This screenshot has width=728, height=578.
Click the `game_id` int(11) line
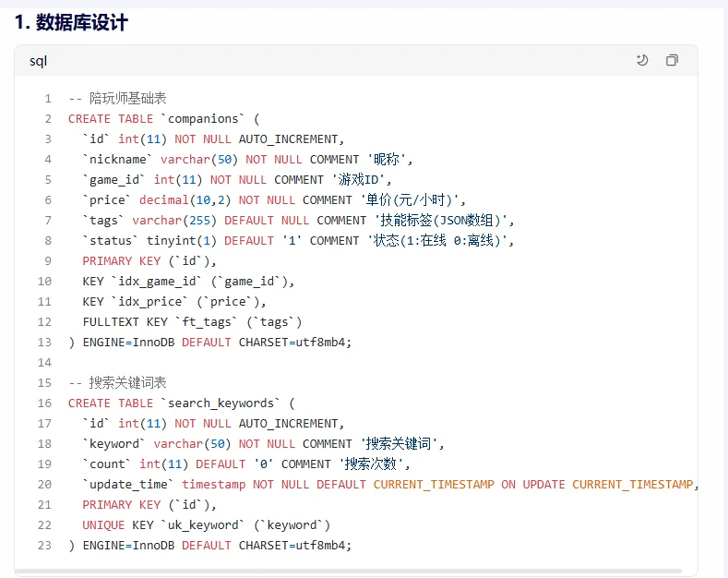(x=237, y=180)
